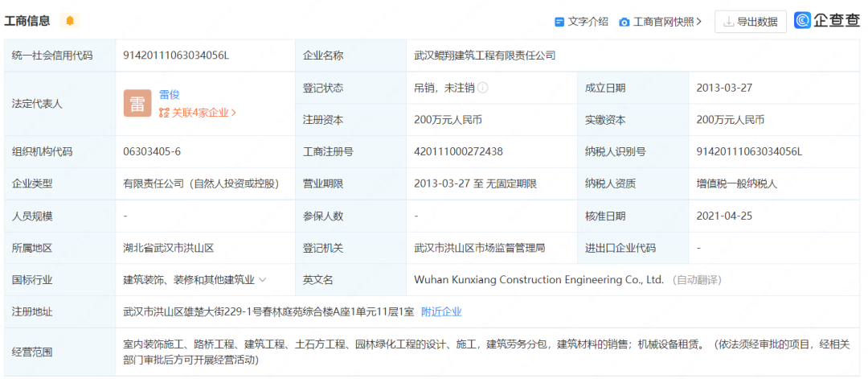
Task: Open 附近企业 nearby companies link
Action: (x=441, y=311)
